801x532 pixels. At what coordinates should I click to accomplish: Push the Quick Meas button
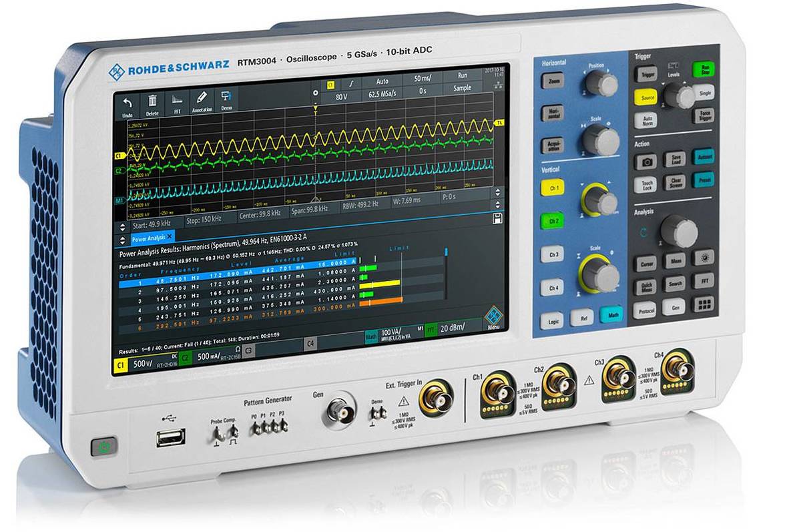tap(645, 286)
